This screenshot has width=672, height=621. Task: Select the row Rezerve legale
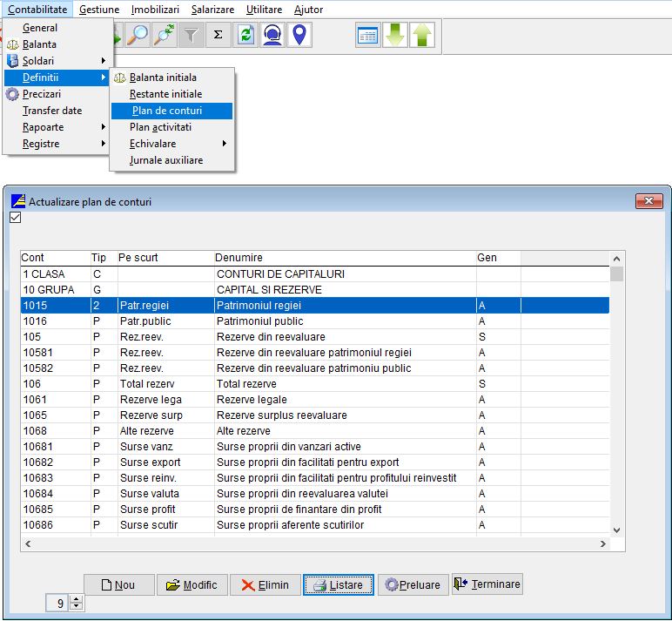(x=315, y=400)
